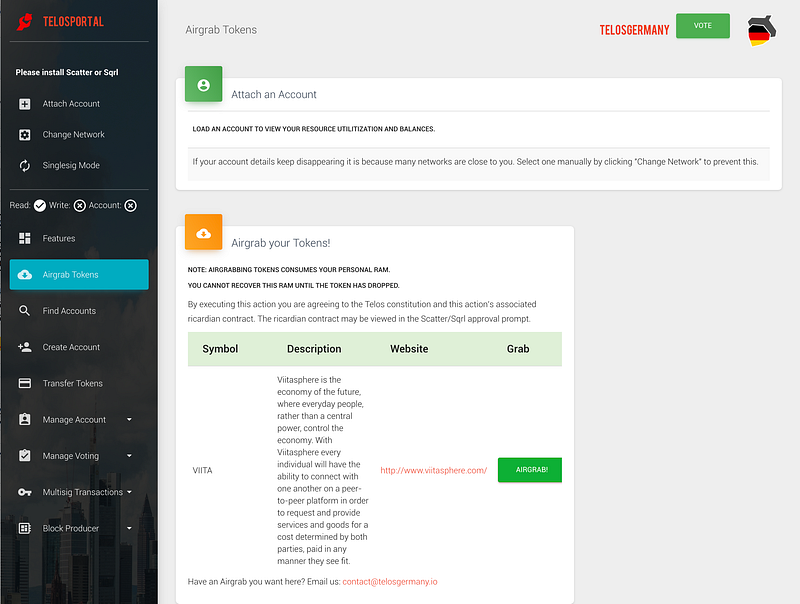Expand the Manage Voting submenu arrow
Screen dimensions: 800x604
[x=129, y=456]
